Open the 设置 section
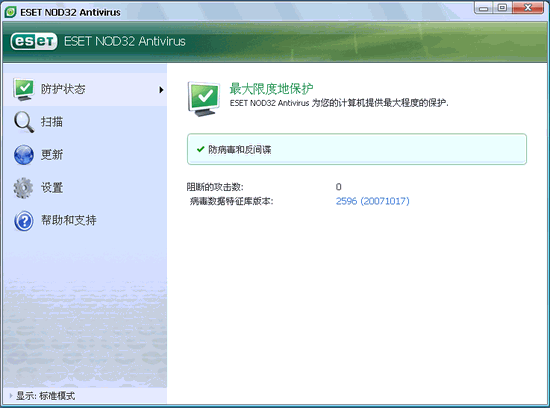 (85, 188)
